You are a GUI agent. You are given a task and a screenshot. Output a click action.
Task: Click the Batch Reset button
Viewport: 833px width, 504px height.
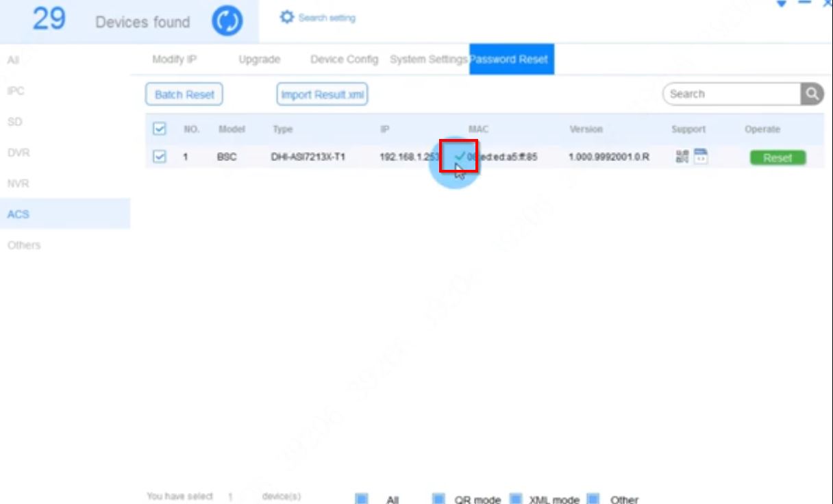point(184,94)
